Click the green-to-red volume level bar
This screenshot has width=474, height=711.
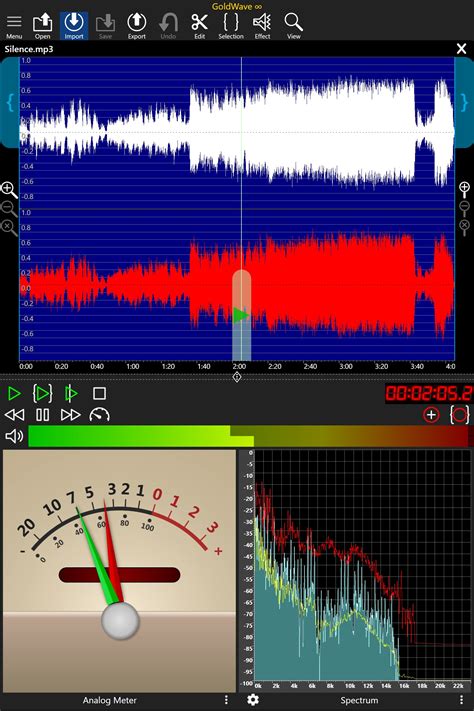click(x=248, y=436)
